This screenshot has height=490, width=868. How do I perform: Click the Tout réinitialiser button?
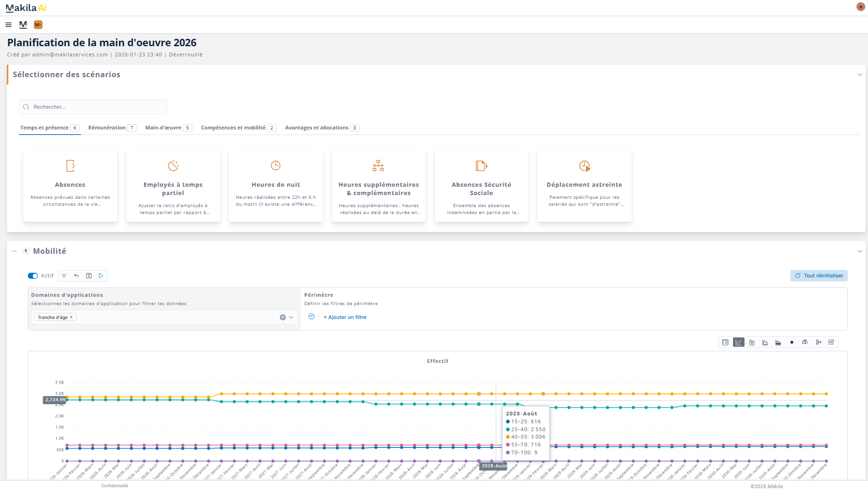(819, 276)
